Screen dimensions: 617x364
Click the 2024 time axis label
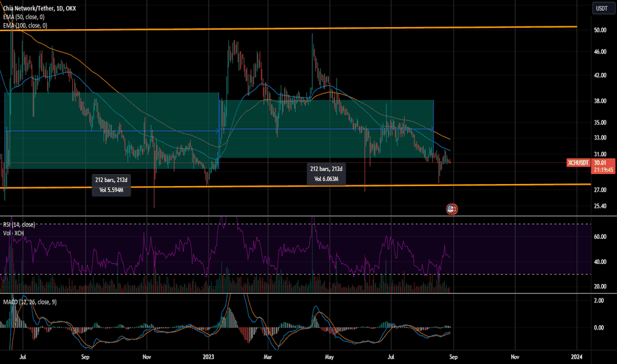577,357
